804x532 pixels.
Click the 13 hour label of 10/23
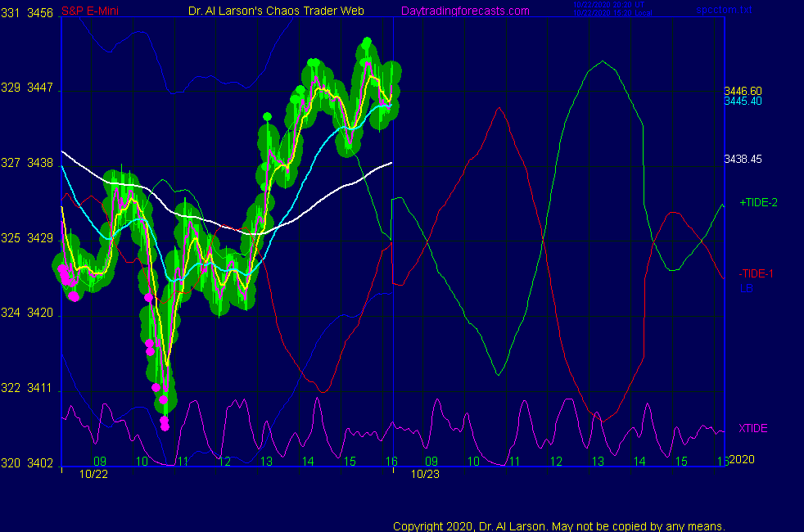[x=598, y=462]
